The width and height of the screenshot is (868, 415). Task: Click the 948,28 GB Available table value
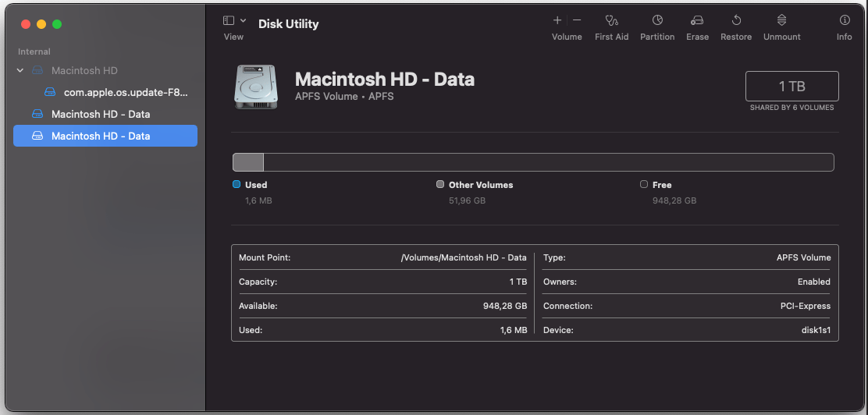click(x=505, y=306)
